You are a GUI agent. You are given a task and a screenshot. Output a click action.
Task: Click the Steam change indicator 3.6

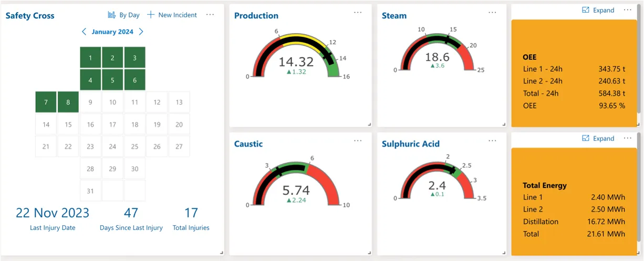point(438,66)
